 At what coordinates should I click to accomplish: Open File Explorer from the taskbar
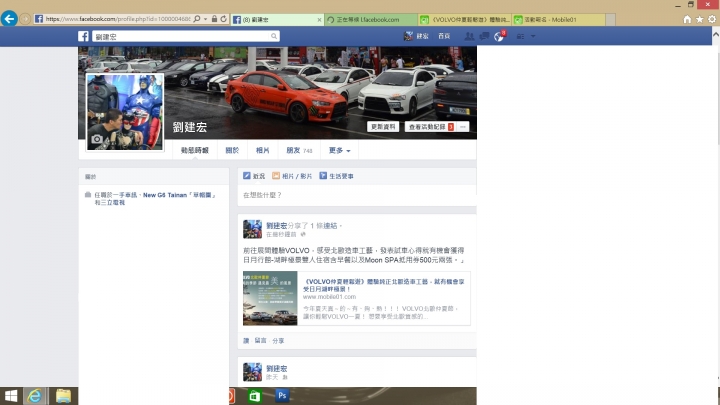tap(63, 396)
